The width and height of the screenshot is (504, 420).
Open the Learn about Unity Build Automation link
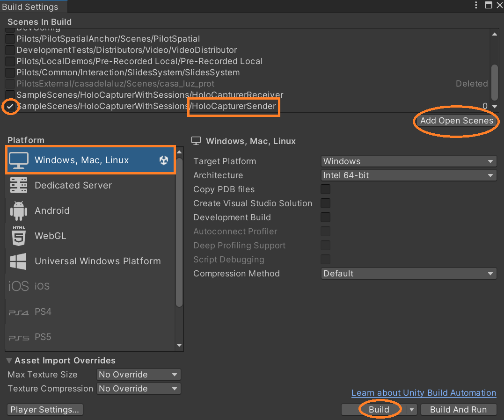(x=424, y=393)
